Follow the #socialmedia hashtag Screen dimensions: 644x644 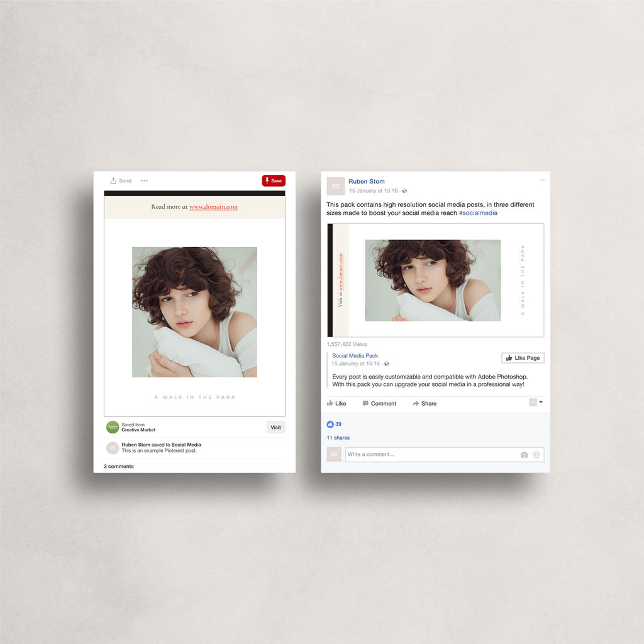point(478,213)
